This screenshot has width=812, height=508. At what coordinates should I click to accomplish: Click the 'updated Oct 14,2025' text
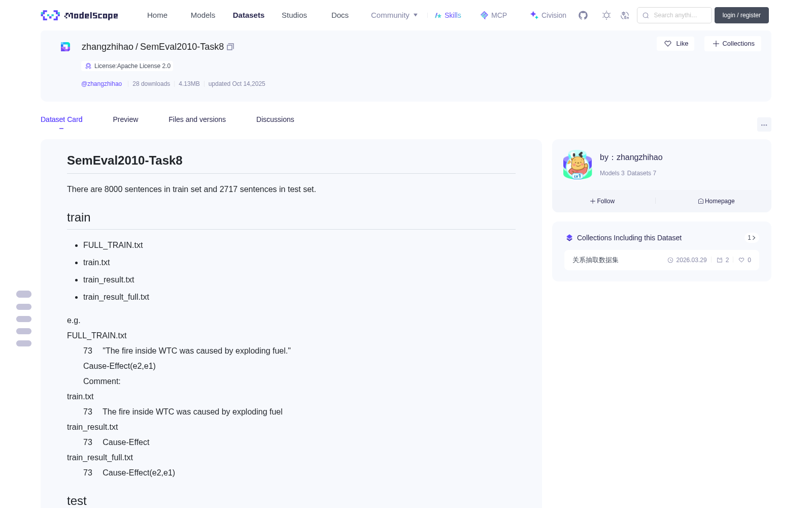236,84
